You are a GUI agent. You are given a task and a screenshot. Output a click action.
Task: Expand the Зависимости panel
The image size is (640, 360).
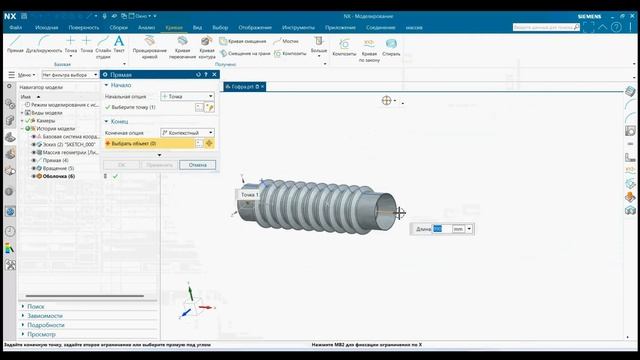[x=23, y=316]
